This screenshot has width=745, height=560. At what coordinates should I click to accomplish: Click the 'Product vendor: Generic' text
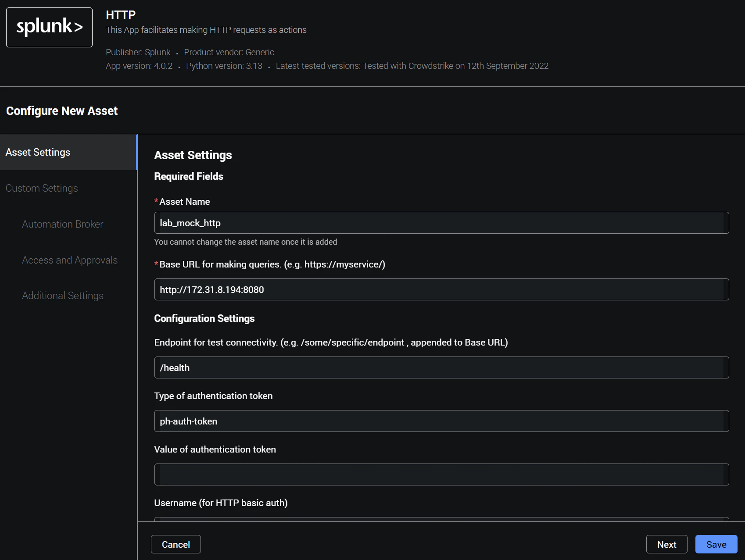pos(229,52)
